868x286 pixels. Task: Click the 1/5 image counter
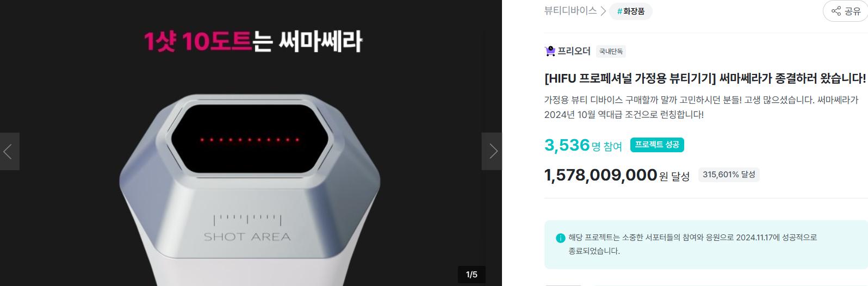[x=472, y=275]
